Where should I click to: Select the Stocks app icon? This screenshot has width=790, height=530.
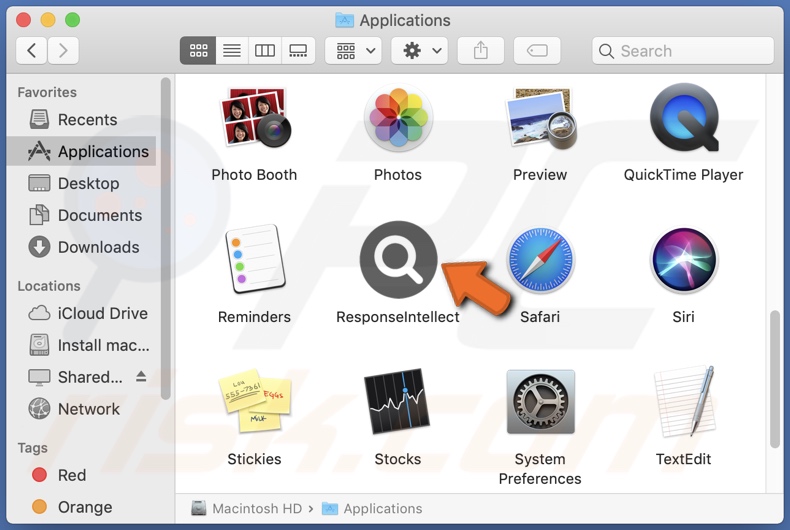click(397, 401)
